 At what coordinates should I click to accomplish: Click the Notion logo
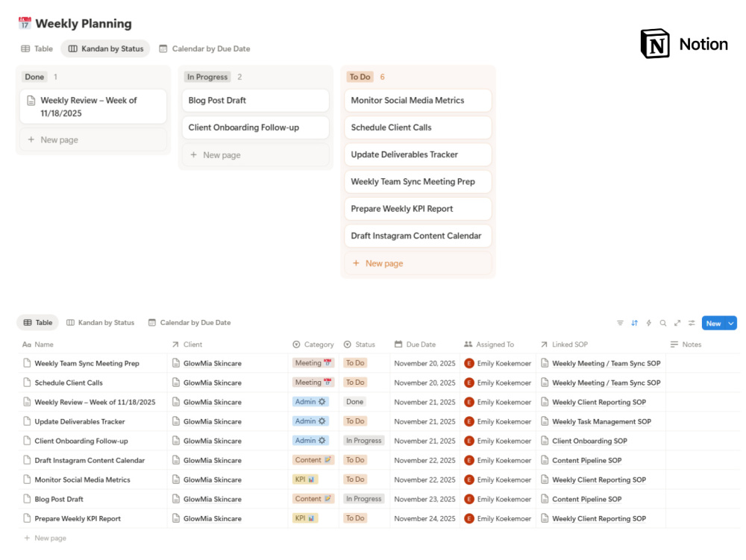click(684, 44)
